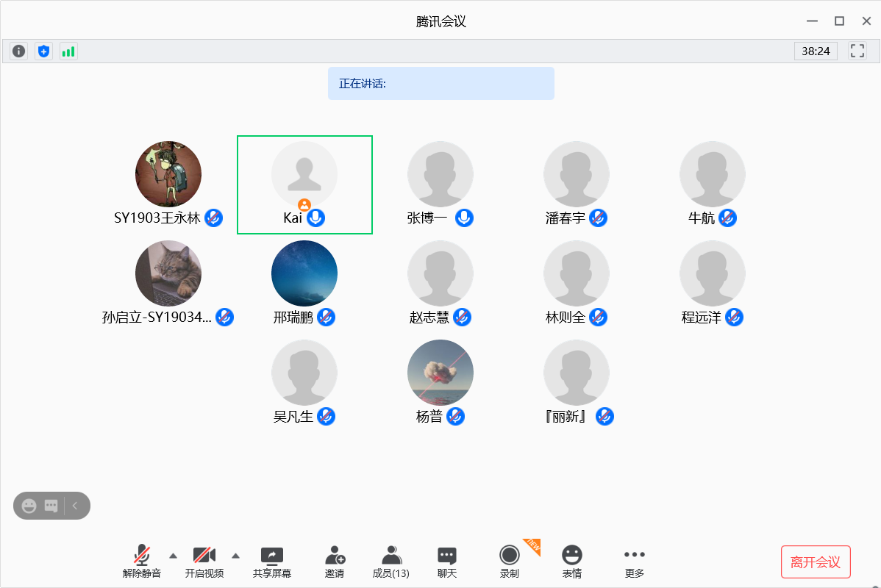The image size is (881, 588).
Task: Open the More (更多) menu
Action: 635,562
